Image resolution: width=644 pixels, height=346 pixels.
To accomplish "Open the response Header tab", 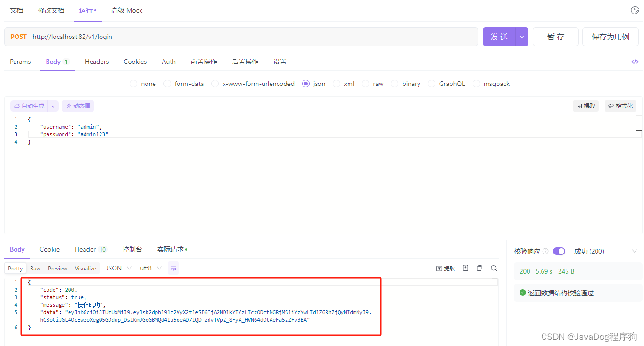I will point(91,249).
